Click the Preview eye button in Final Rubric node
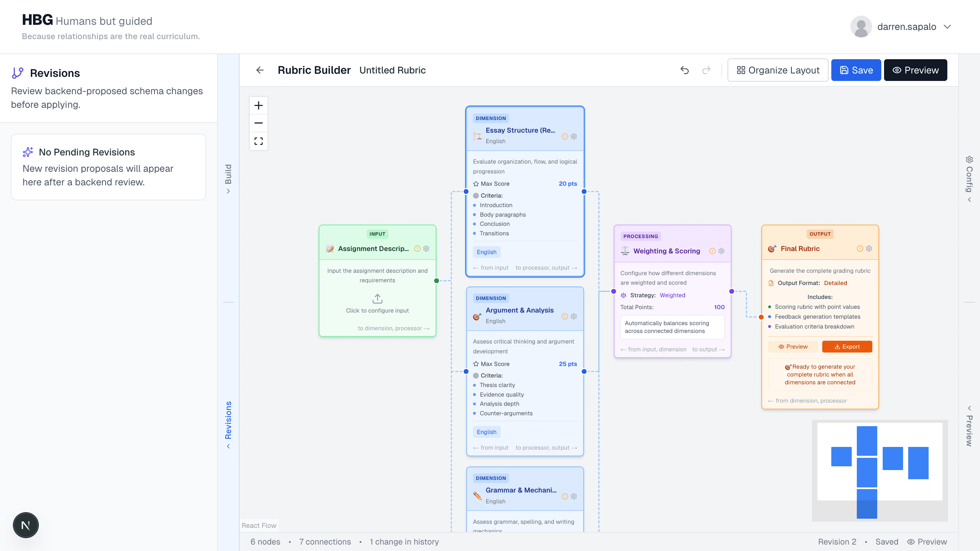Screen dimensions: 980x551 (x=793, y=347)
